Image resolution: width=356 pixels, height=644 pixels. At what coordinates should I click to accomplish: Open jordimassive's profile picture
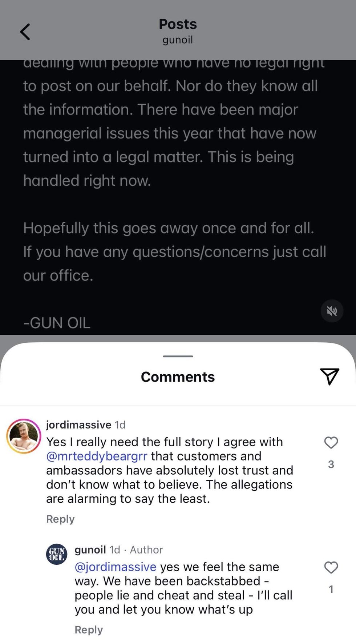(x=24, y=436)
